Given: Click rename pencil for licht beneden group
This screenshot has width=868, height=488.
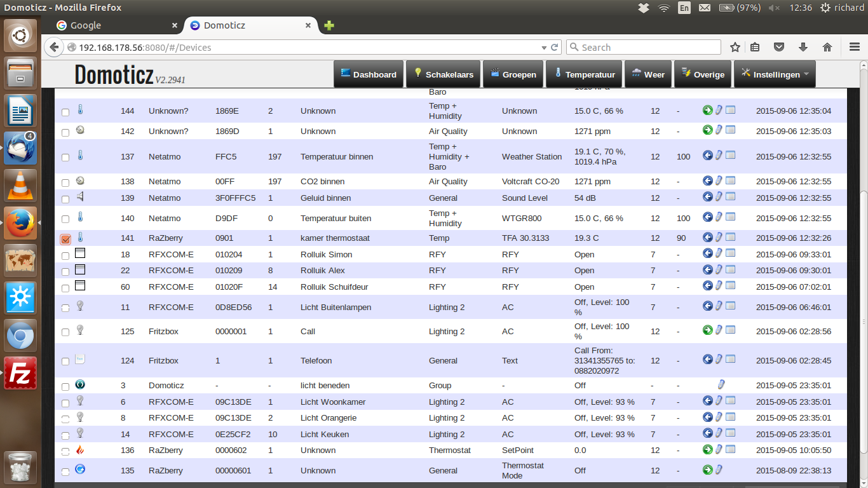Looking at the screenshot, I should (721, 384).
